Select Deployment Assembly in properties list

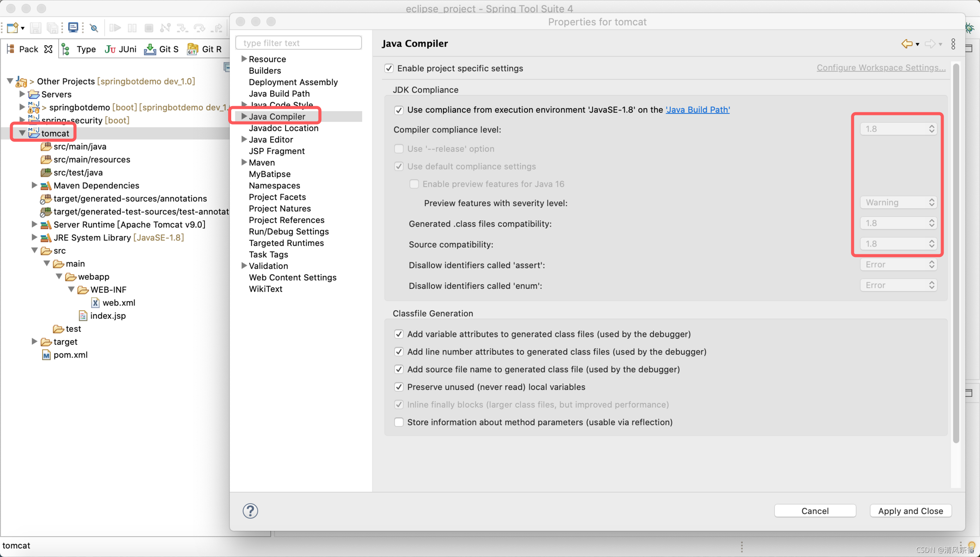(x=293, y=82)
